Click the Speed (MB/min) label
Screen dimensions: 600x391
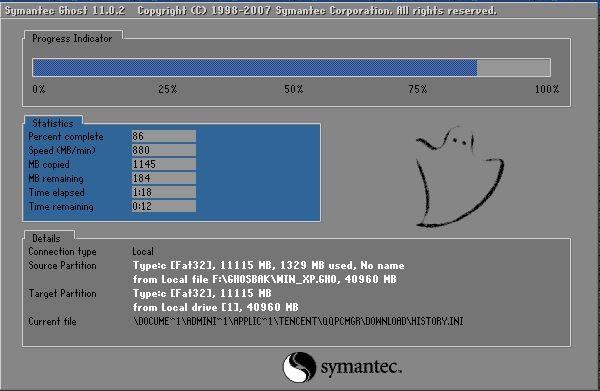tap(62, 150)
